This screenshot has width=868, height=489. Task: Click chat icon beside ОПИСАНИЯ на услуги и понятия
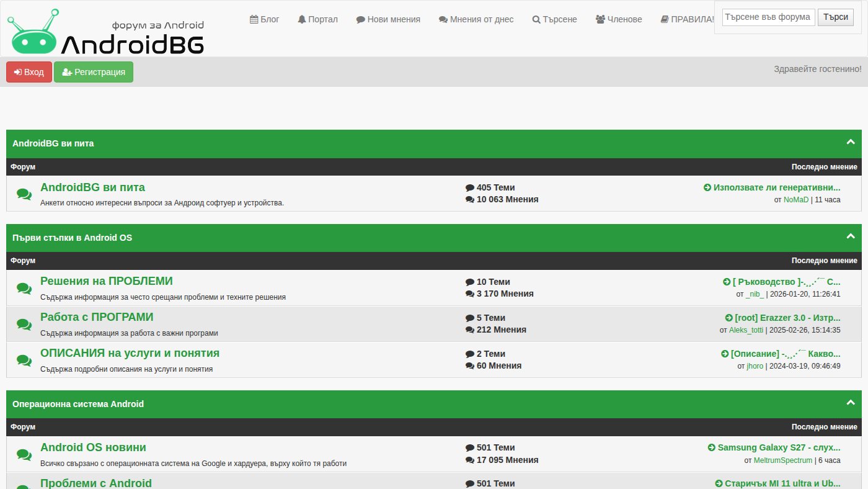24,360
